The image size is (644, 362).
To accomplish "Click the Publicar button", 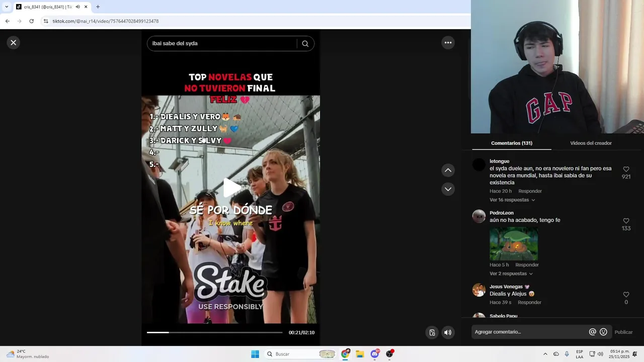I will [x=623, y=332].
